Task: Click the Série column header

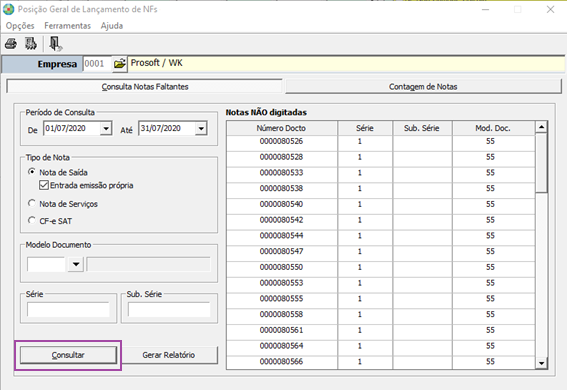Action: [x=364, y=128]
